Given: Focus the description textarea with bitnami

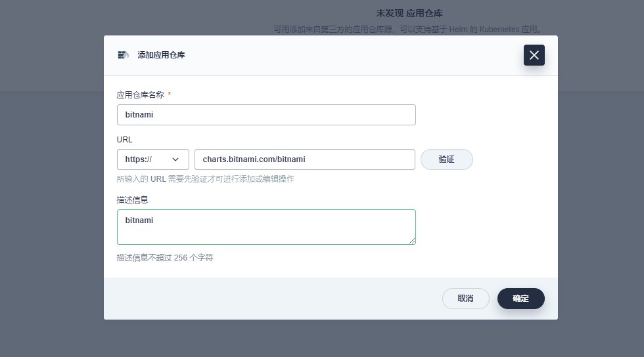Looking at the screenshot, I should (266, 227).
